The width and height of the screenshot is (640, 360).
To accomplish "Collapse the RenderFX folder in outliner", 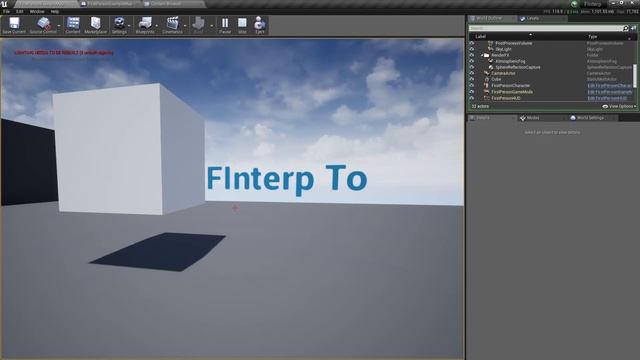I will click(482, 55).
